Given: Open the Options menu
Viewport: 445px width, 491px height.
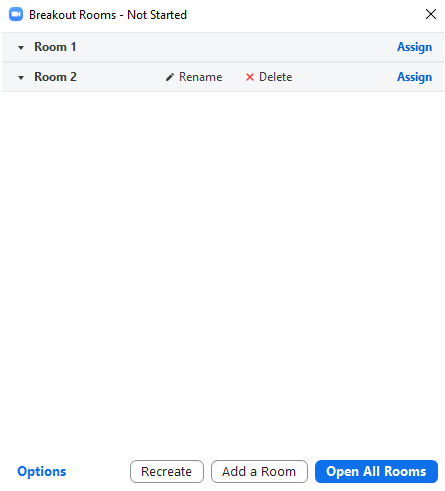Looking at the screenshot, I should 42,471.
